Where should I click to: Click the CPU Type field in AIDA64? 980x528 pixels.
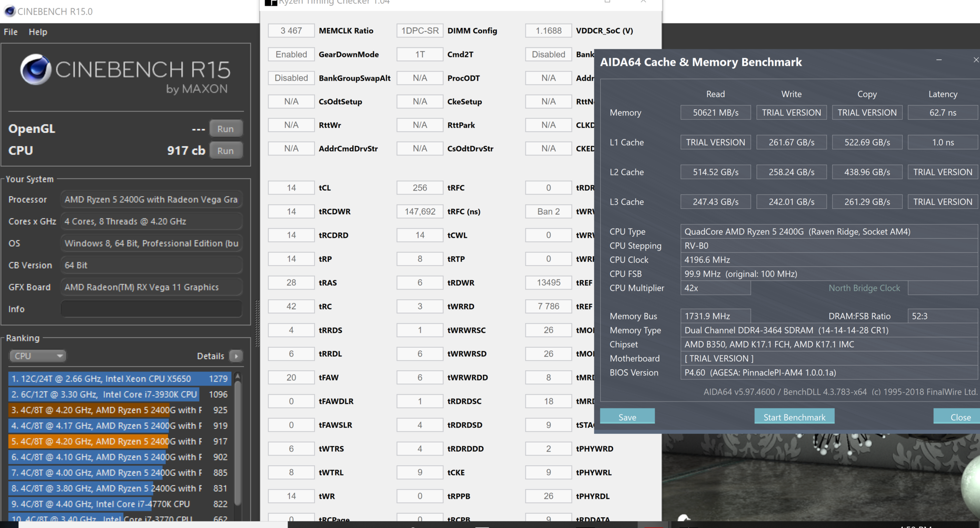[x=829, y=231]
